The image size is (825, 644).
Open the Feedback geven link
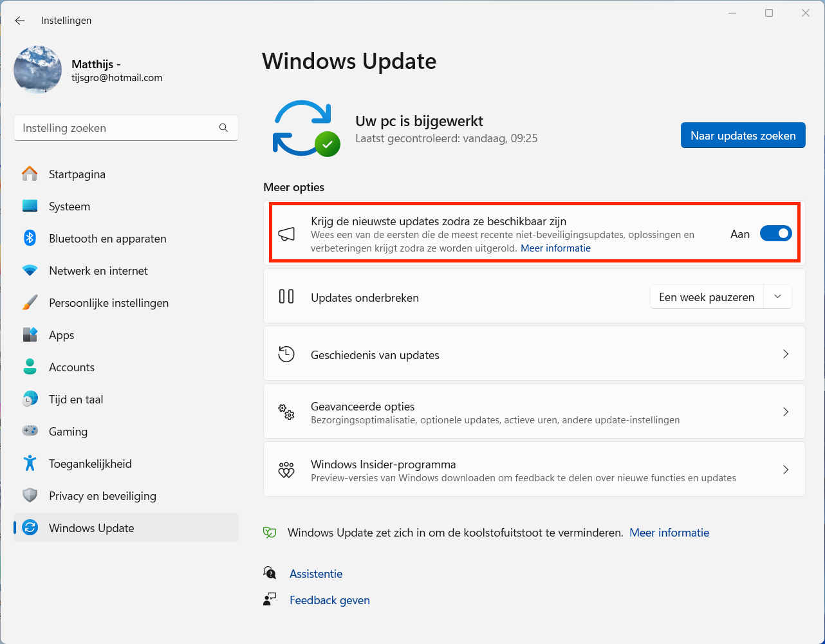coord(329,600)
